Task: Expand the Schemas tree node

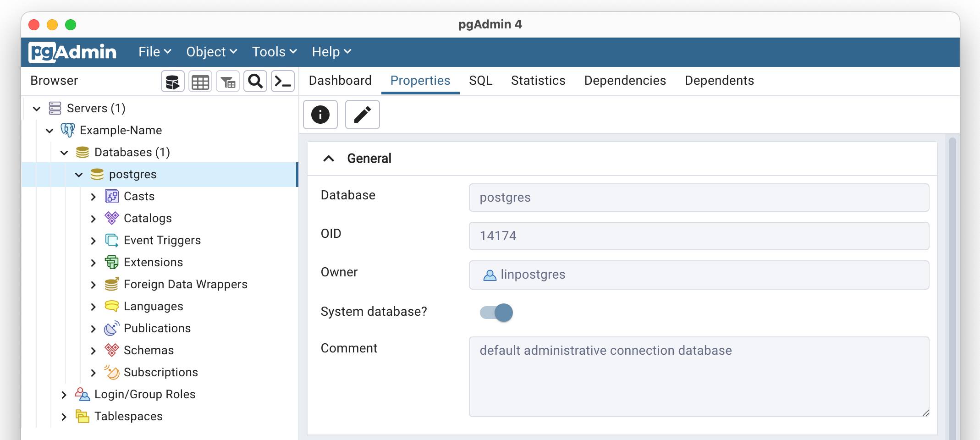Action: coord(94,350)
